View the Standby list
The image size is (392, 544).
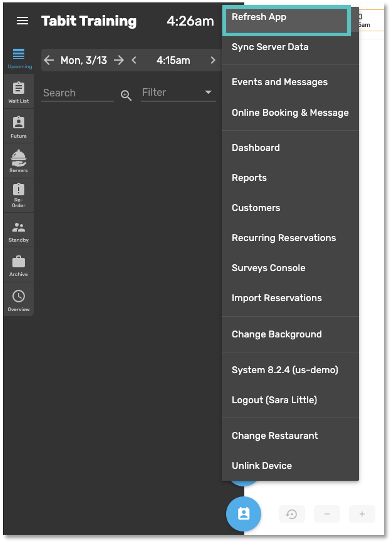point(19,231)
